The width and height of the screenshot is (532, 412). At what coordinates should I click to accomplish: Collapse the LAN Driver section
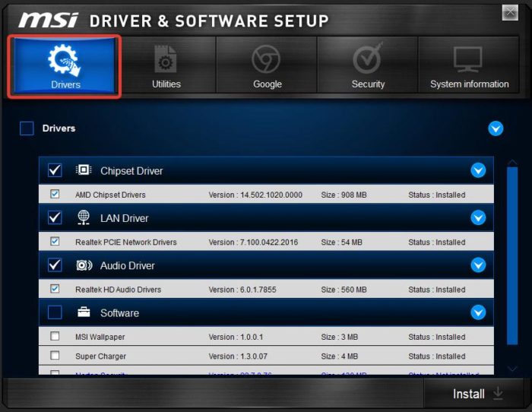[478, 217]
